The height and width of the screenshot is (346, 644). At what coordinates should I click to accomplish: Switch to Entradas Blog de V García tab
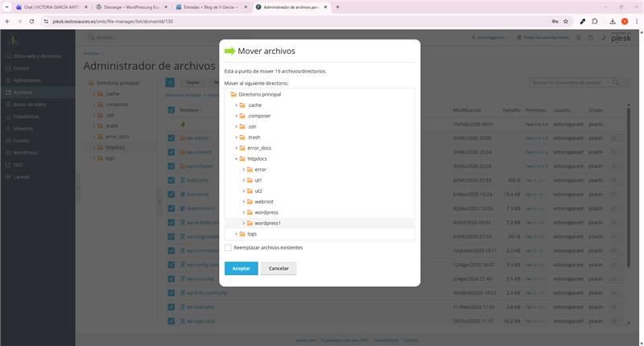(x=207, y=6)
